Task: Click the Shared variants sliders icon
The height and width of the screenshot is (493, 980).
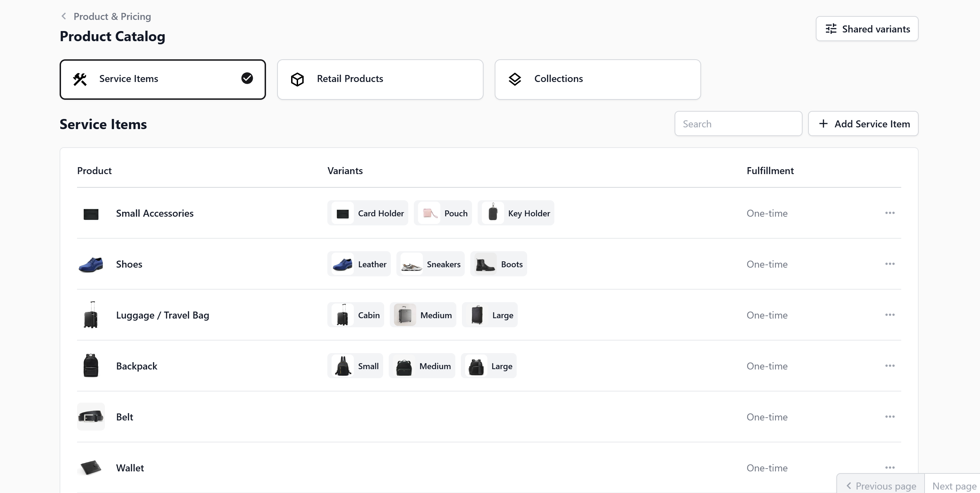Action: [831, 29]
